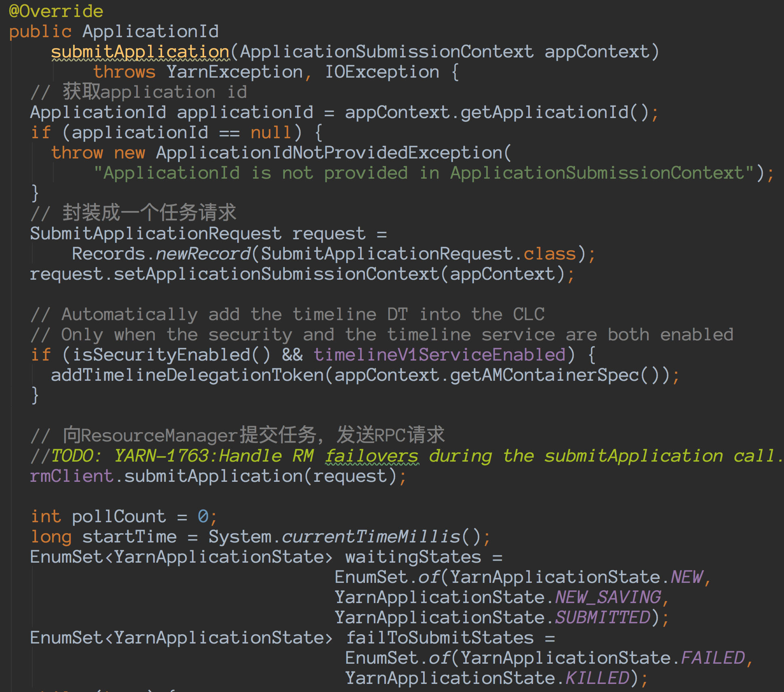Image resolution: width=784 pixels, height=692 pixels.
Task: Click the YarnException in throws clause
Action: tap(234, 72)
